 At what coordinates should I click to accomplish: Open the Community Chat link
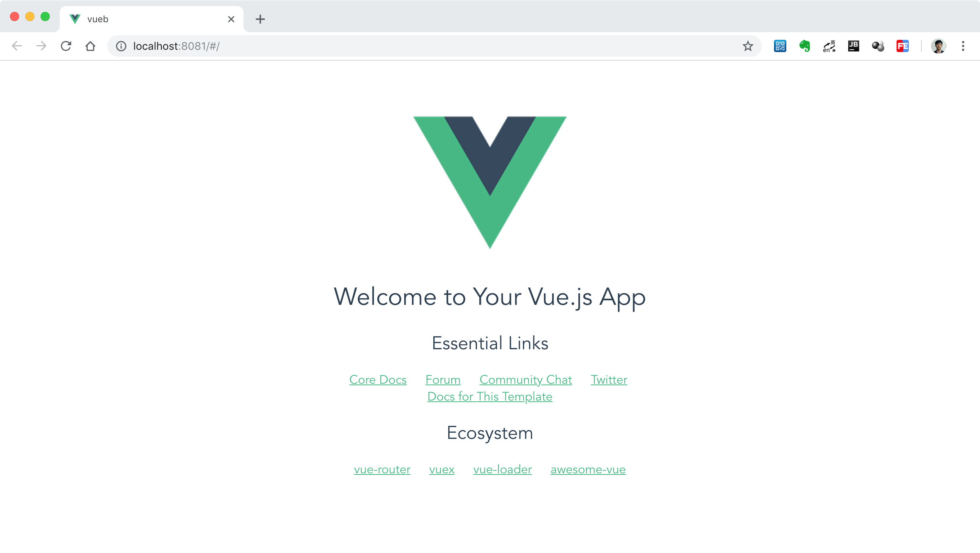pyautogui.click(x=526, y=380)
